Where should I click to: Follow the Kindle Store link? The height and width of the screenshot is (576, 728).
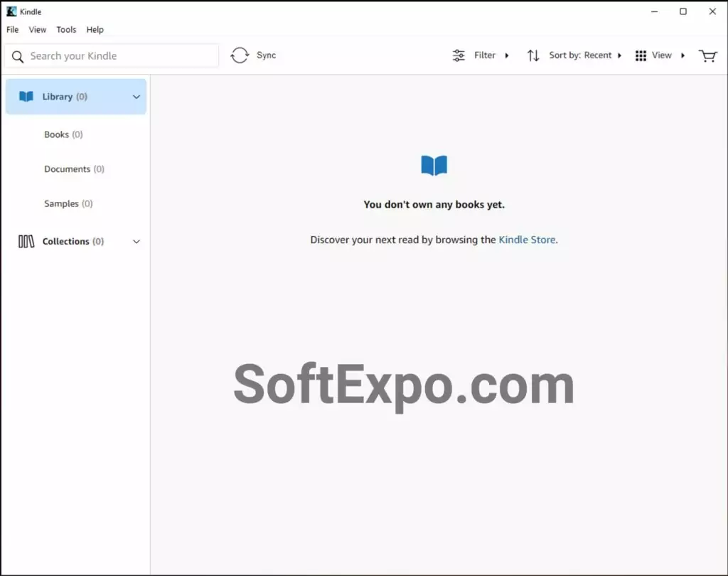pyautogui.click(x=527, y=240)
